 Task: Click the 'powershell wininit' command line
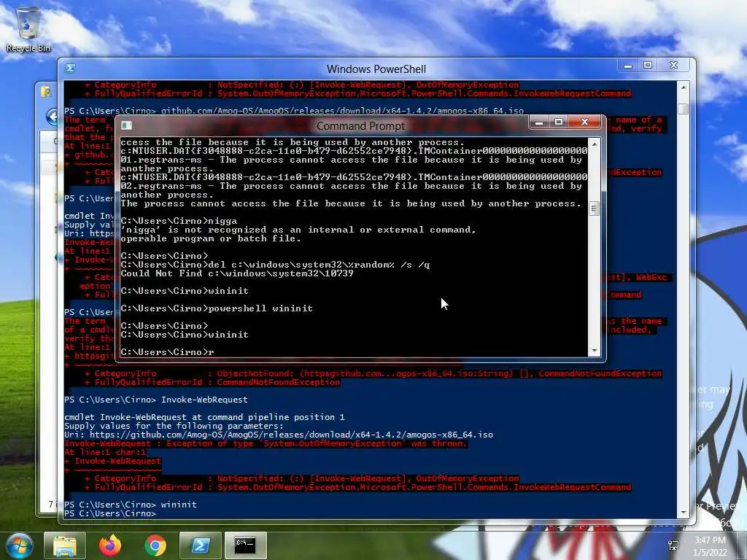217,308
